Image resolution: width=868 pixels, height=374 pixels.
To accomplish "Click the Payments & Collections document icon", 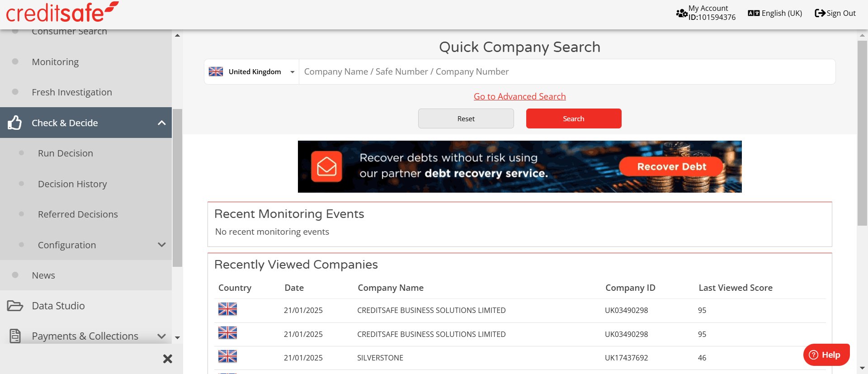I will [15, 336].
